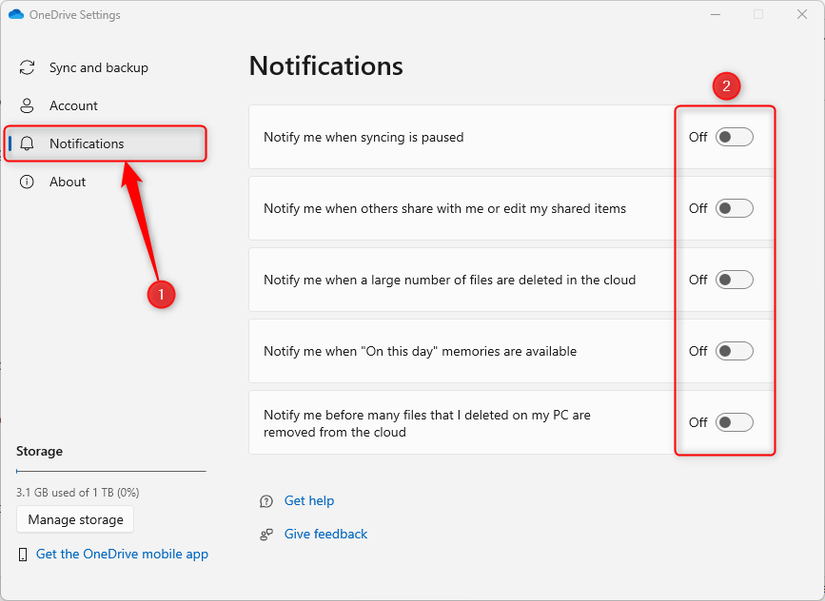Click the Storage heading label
The height and width of the screenshot is (601, 825).
coord(39,451)
